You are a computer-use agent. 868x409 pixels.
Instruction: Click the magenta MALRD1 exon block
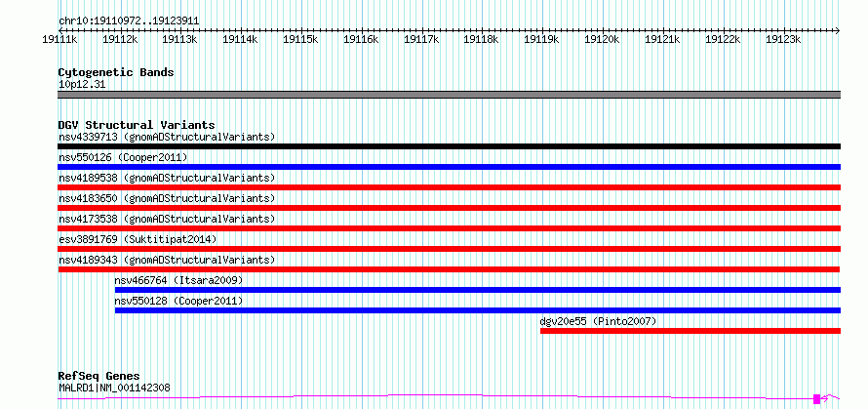(816, 398)
